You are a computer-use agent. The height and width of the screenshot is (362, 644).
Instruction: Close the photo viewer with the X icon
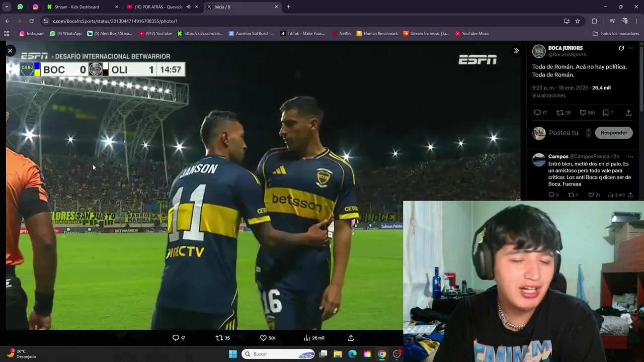[x=10, y=51]
